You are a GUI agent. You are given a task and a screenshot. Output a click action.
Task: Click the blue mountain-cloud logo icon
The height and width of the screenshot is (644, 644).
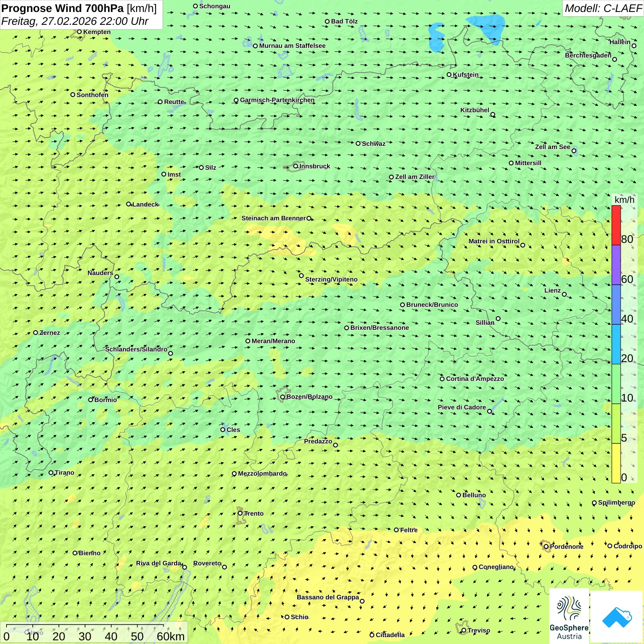(x=617, y=616)
